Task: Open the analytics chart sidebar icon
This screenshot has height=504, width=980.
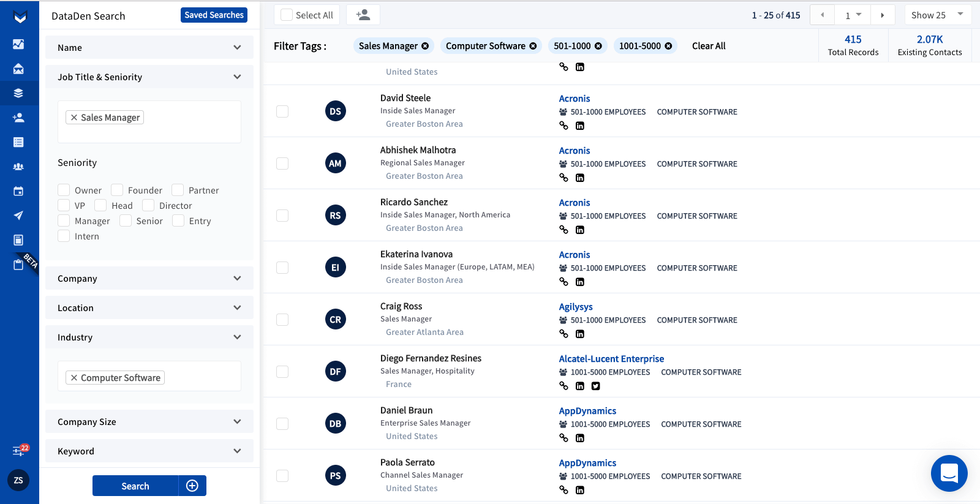Action: point(18,44)
